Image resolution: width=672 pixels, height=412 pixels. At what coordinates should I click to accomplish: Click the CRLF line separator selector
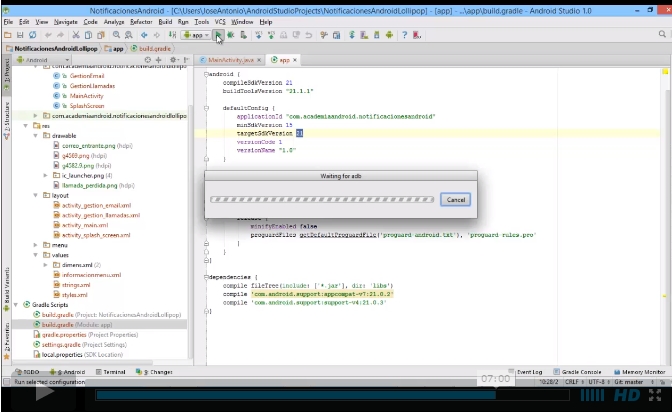572,382
